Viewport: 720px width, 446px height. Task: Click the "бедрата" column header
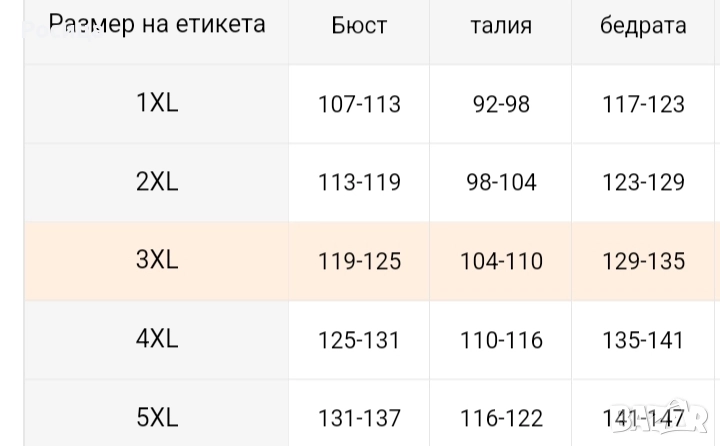click(x=643, y=26)
